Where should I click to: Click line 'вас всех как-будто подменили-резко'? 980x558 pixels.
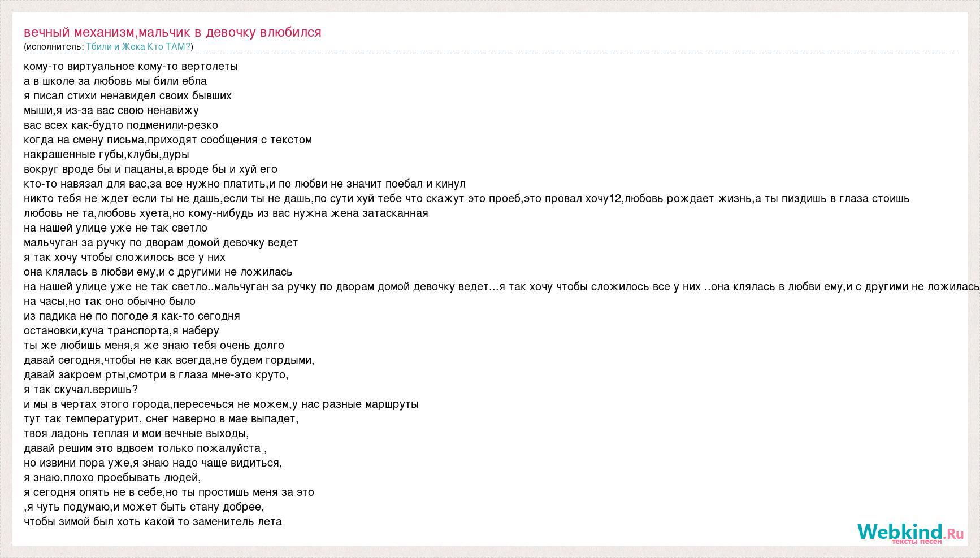tap(121, 125)
